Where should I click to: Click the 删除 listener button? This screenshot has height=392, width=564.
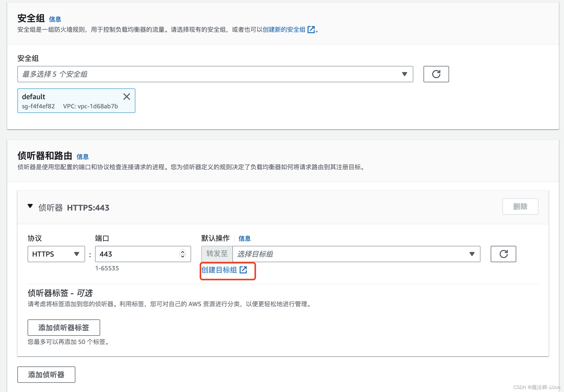pyautogui.click(x=520, y=206)
